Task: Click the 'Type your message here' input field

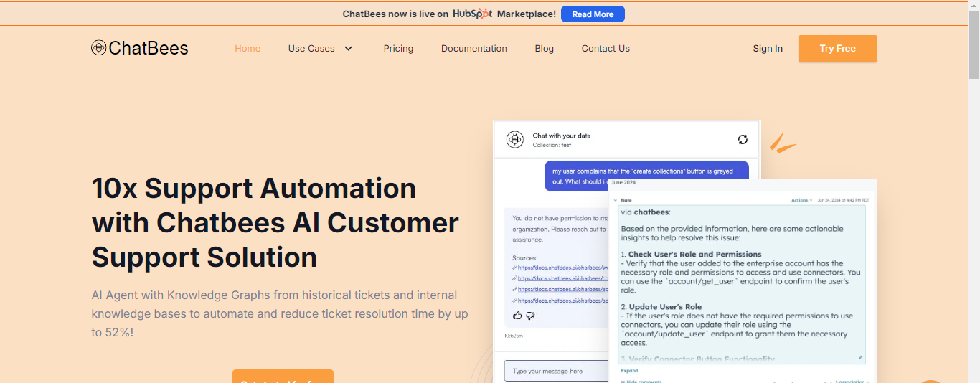Action: coord(556,371)
